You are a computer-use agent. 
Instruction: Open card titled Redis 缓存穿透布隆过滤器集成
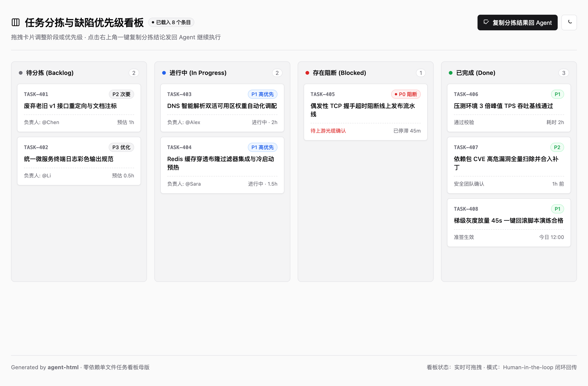(222, 165)
